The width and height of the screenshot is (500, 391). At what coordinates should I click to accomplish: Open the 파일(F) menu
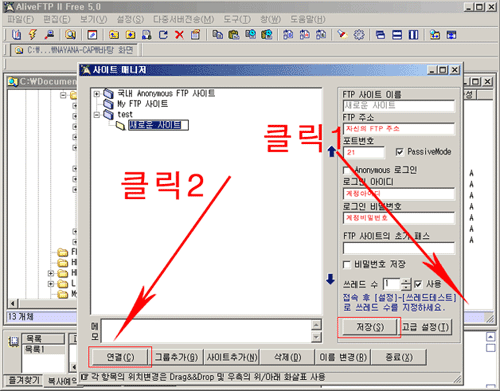point(21,19)
